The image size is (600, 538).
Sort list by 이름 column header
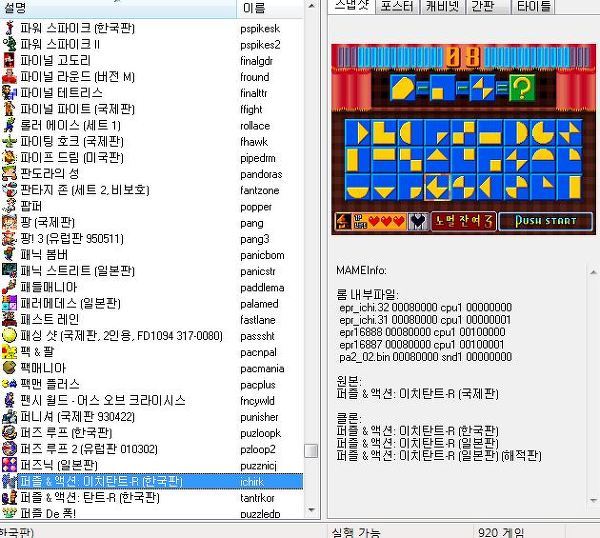coord(270,8)
